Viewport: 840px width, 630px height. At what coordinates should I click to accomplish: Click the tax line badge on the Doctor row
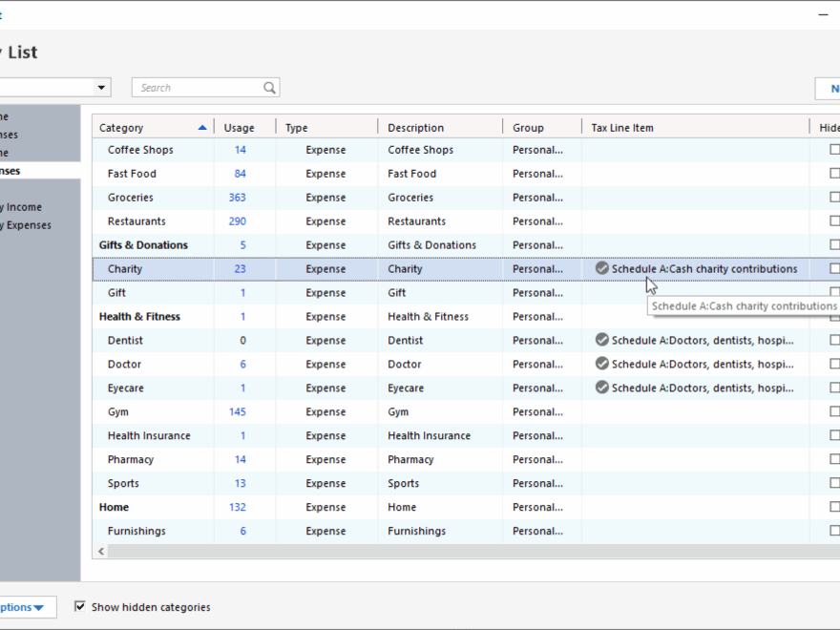click(x=602, y=364)
